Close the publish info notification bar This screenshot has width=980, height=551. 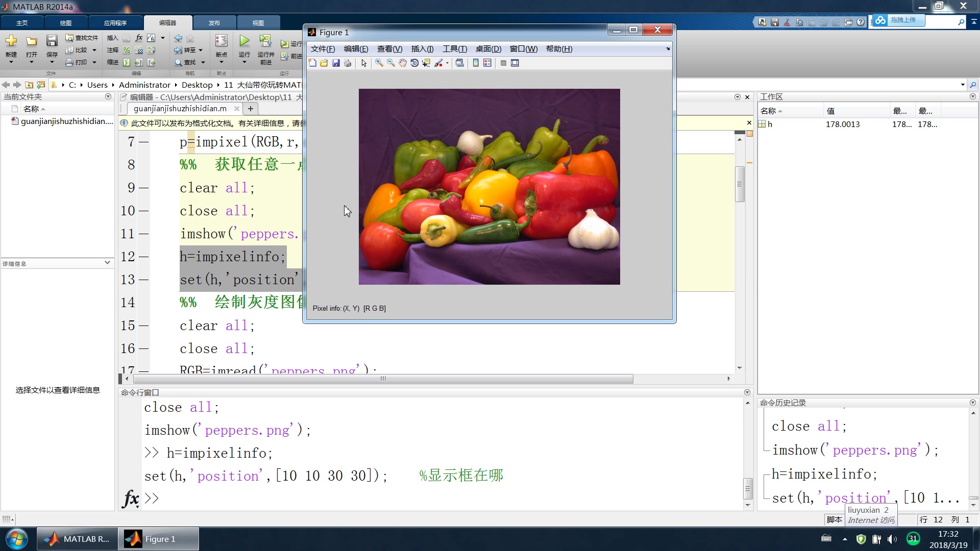click(749, 123)
